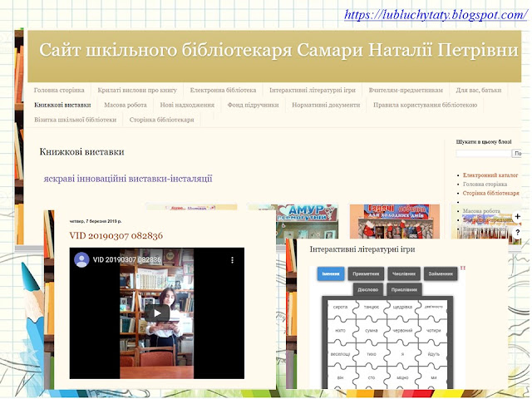532x399 pixels.
Task: Click the question mark help icon
Action: [x=517, y=233]
